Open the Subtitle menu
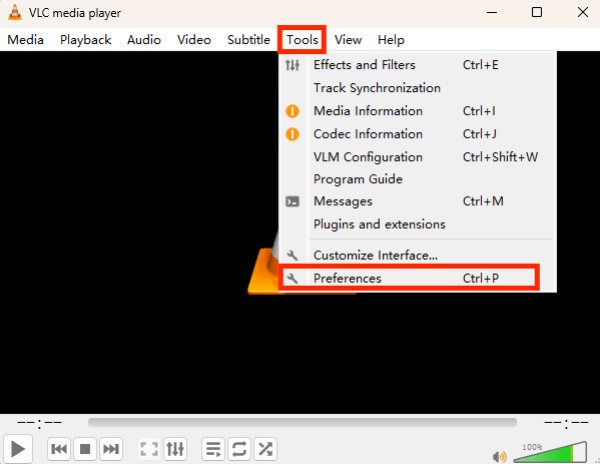Image resolution: width=600 pixels, height=464 pixels. pos(248,40)
